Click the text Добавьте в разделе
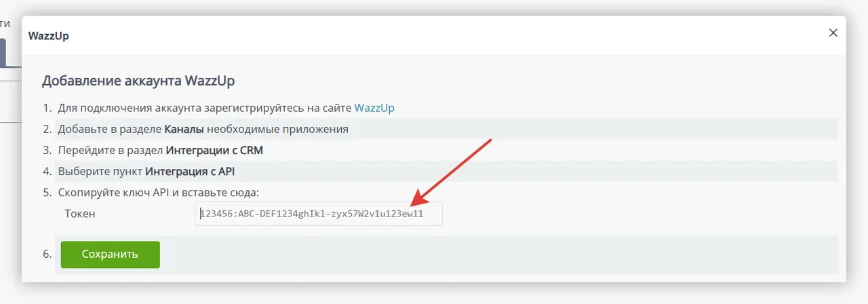This screenshot has width=868, height=304. [x=110, y=129]
